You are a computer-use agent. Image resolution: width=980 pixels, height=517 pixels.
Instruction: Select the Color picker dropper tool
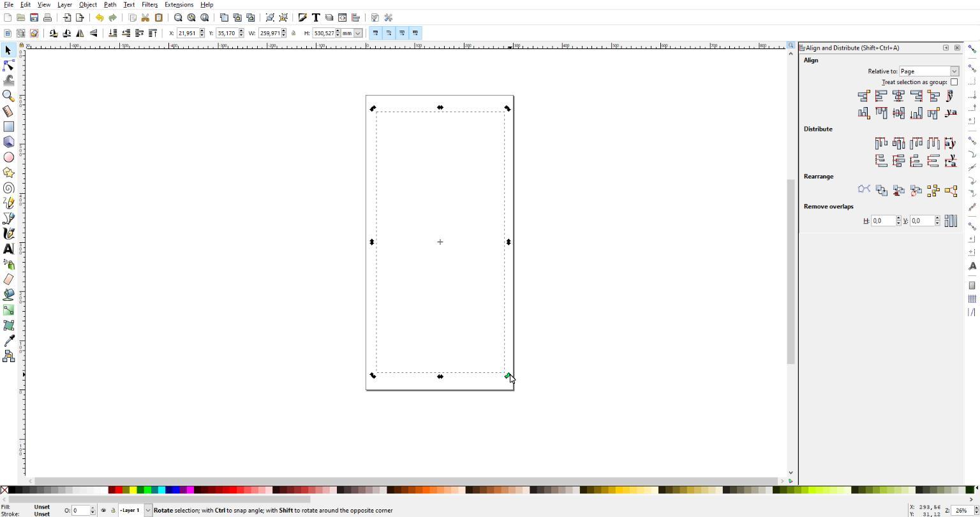click(8, 341)
